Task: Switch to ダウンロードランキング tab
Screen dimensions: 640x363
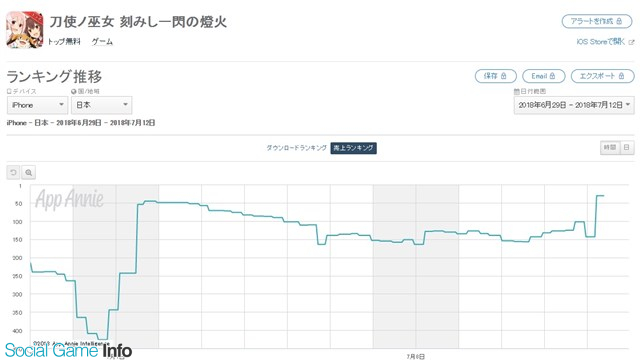Action: coord(297,148)
